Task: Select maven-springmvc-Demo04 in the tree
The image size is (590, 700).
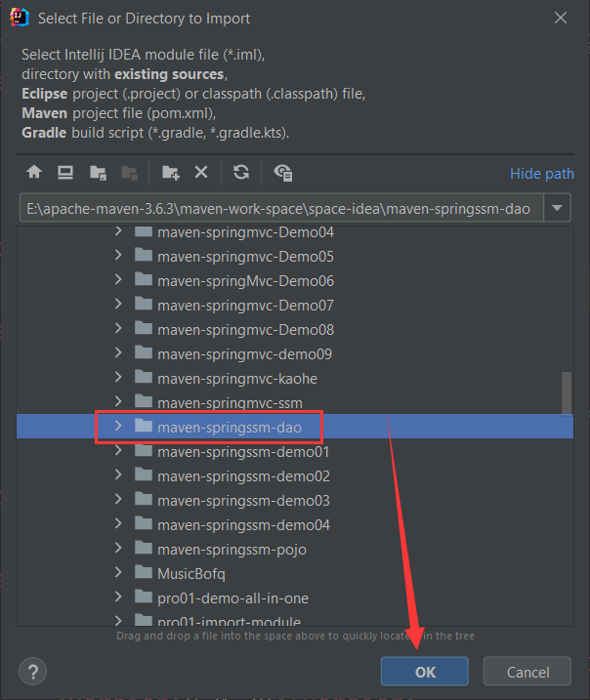Action: tap(245, 232)
